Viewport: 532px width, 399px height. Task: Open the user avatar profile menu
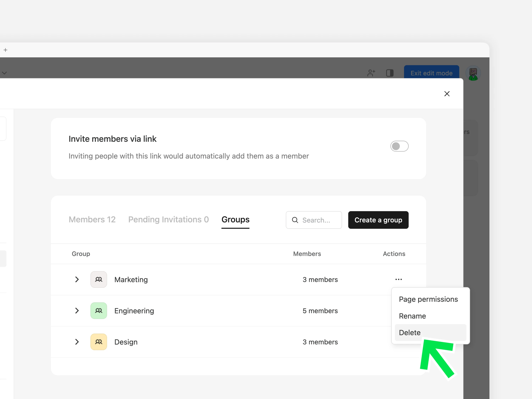473,73
